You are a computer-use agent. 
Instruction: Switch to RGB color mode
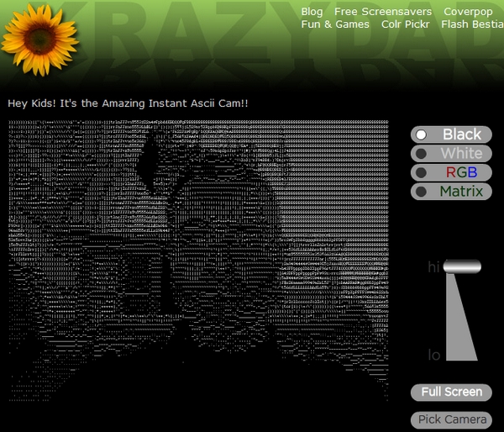click(x=451, y=172)
